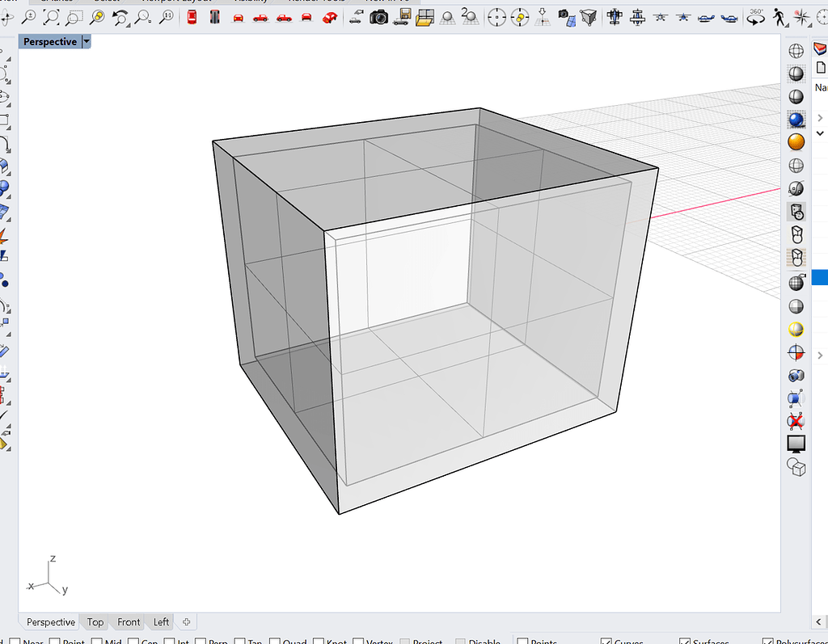Select the Ghosted display mode icon
Screen dimensions: 828x644
796,96
